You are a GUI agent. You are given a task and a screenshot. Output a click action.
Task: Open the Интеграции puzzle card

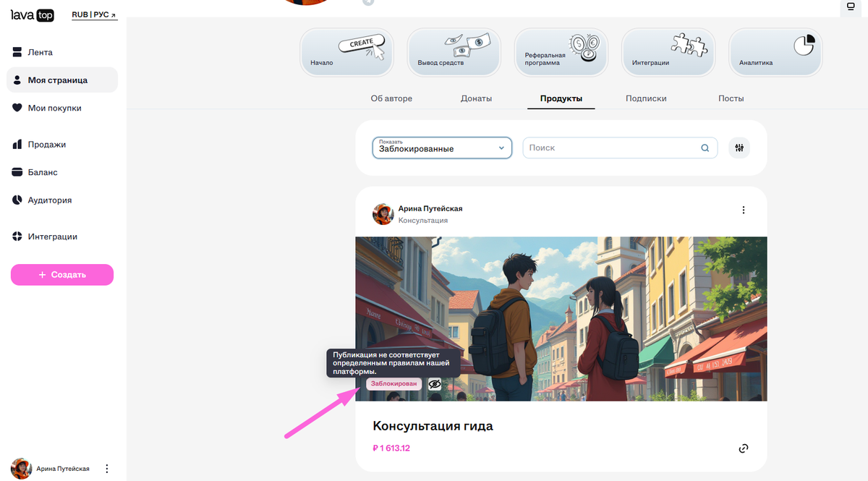pyautogui.click(x=668, y=52)
